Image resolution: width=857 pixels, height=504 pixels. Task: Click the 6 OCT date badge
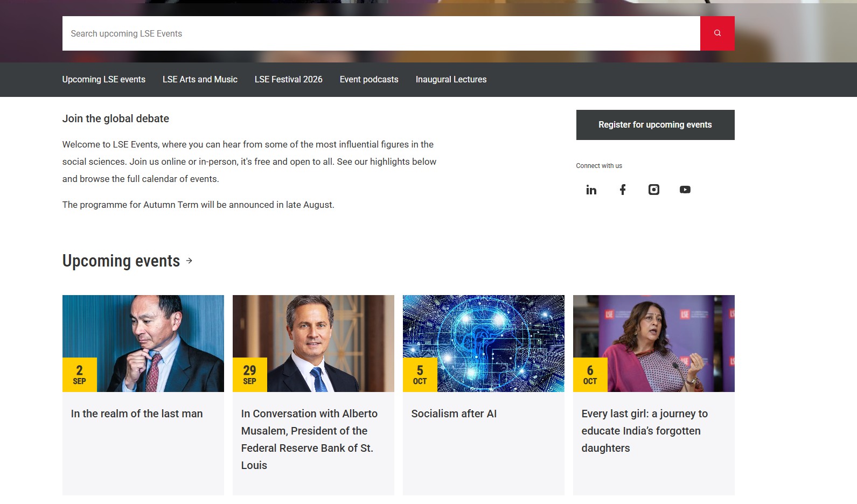590,375
